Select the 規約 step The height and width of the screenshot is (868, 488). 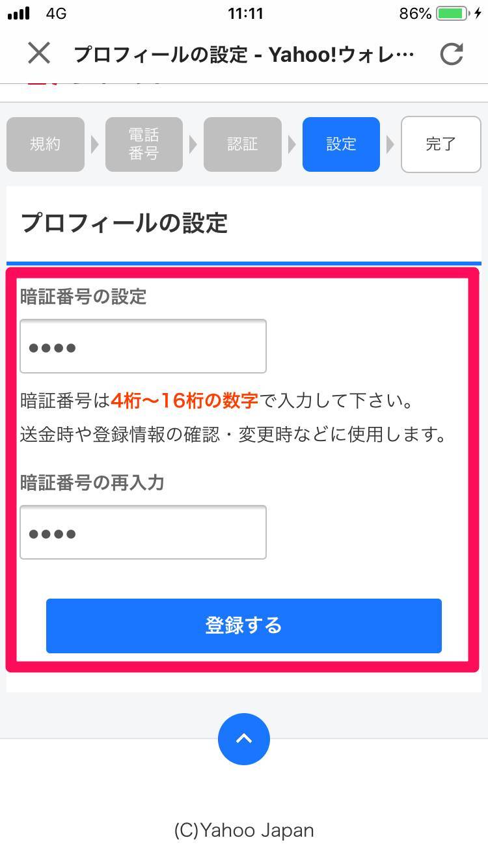coord(46,144)
